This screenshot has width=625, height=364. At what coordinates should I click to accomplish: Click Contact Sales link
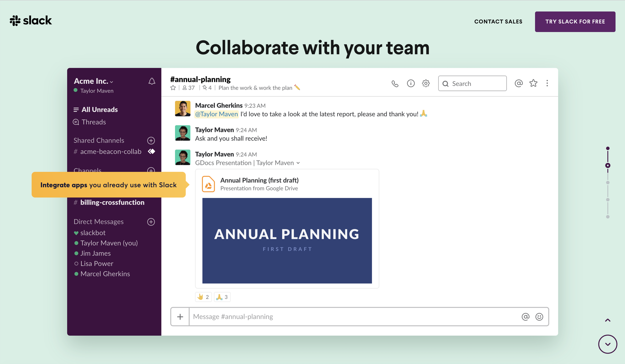(498, 22)
